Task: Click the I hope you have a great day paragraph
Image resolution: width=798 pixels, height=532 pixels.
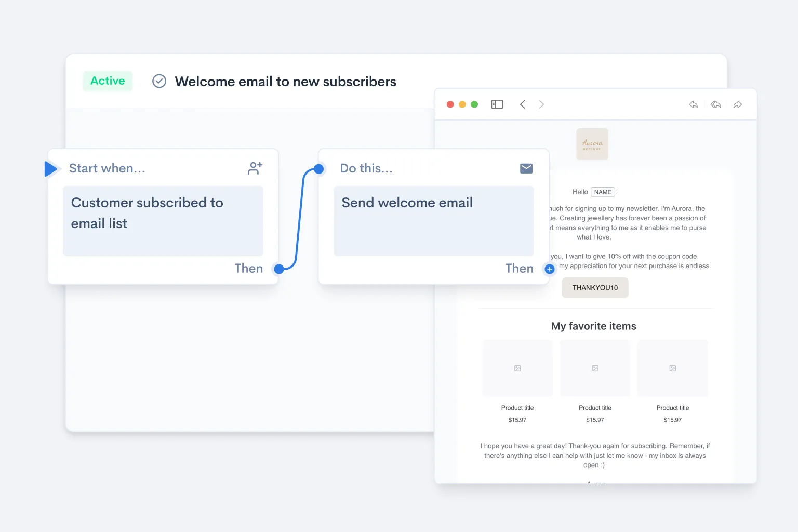Action: tap(595, 456)
